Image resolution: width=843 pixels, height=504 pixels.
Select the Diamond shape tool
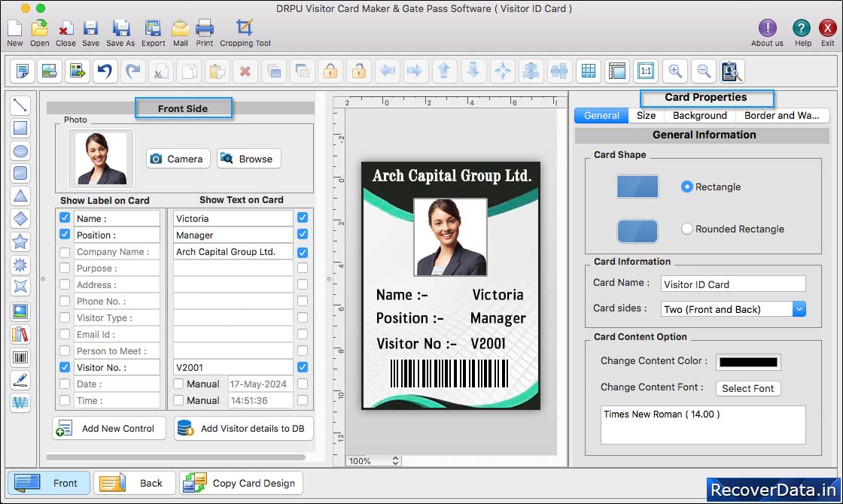tap(20, 219)
